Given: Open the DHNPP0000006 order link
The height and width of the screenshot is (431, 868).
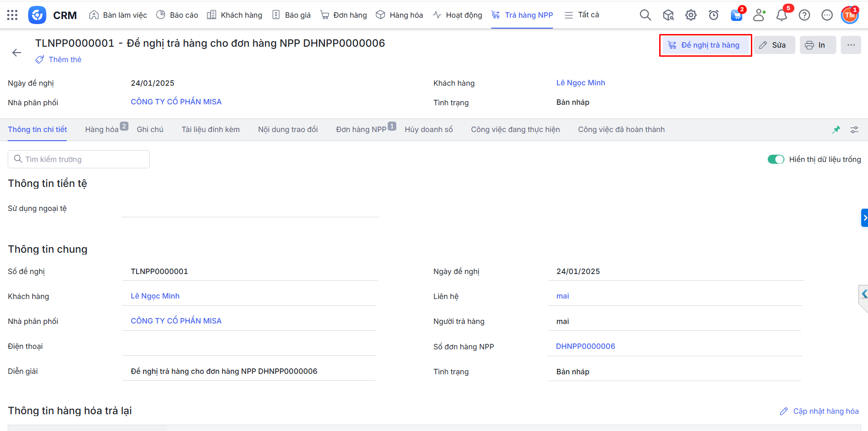Looking at the screenshot, I should coord(585,346).
